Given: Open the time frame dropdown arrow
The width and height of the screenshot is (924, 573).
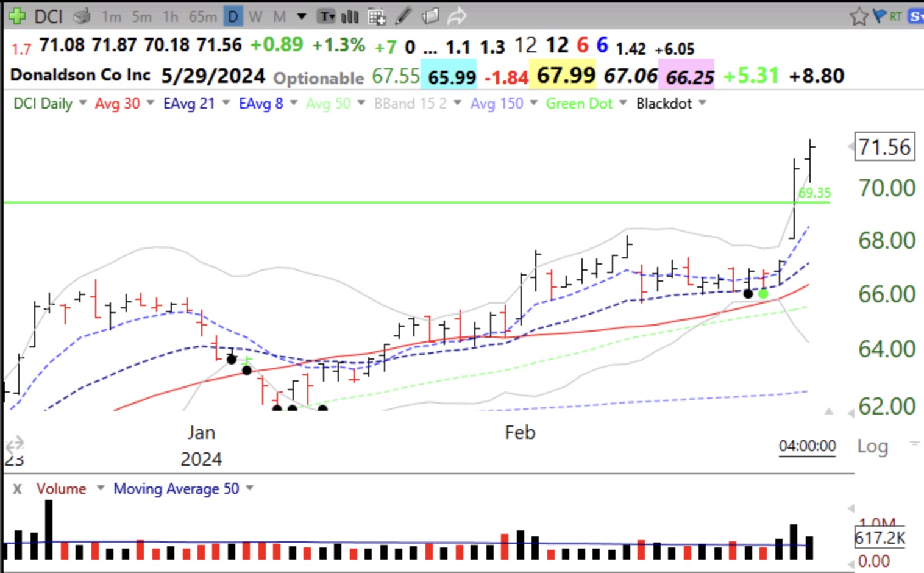Looking at the screenshot, I should 302,17.
